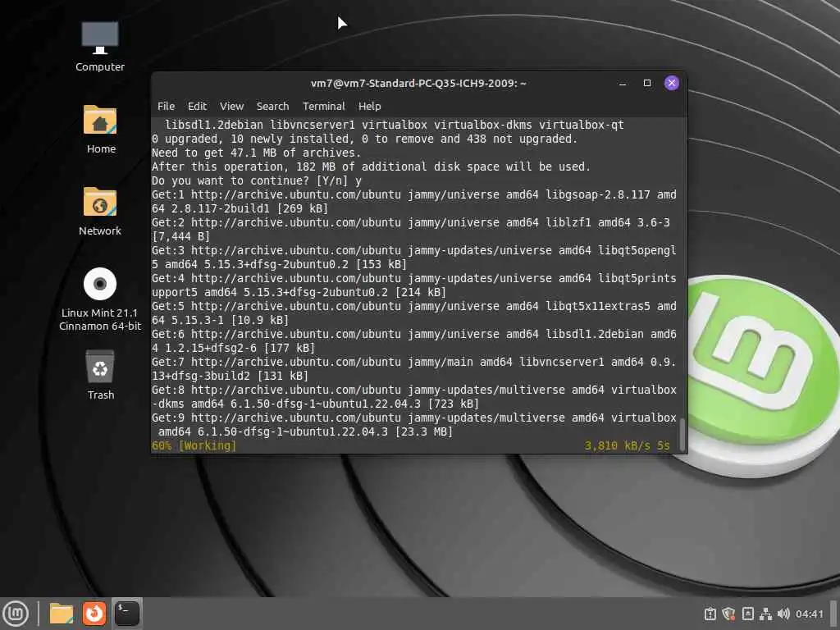Maximize the terminal window
This screenshot has width=840, height=630.
point(647,83)
